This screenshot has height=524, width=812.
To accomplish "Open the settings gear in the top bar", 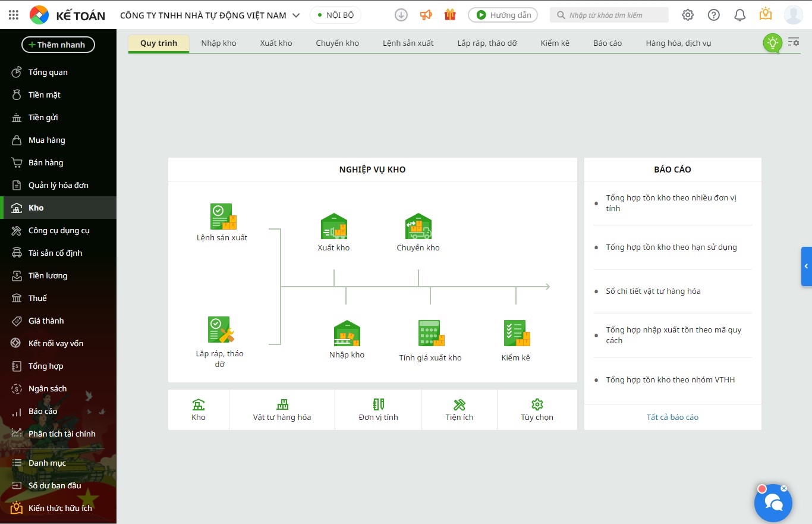I will pyautogui.click(x=688, y=15).
